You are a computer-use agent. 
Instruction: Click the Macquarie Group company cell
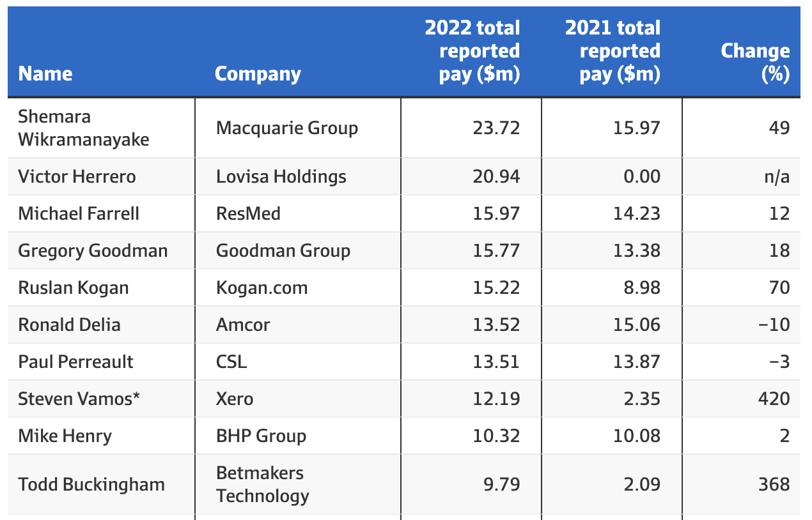[287, 128]
